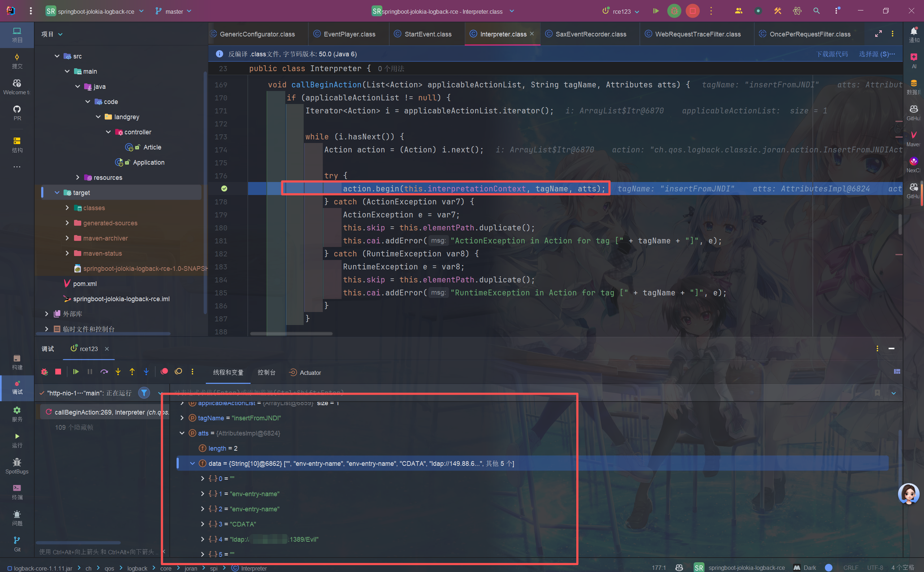The height and width of the screenshot is (572, 924).
Task: Click the Step Into arrow icon
Action: click(118, 372)
